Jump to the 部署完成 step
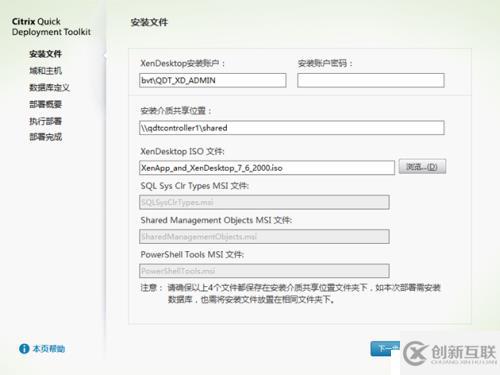500x375 pixels. click(x=45, y=137)
